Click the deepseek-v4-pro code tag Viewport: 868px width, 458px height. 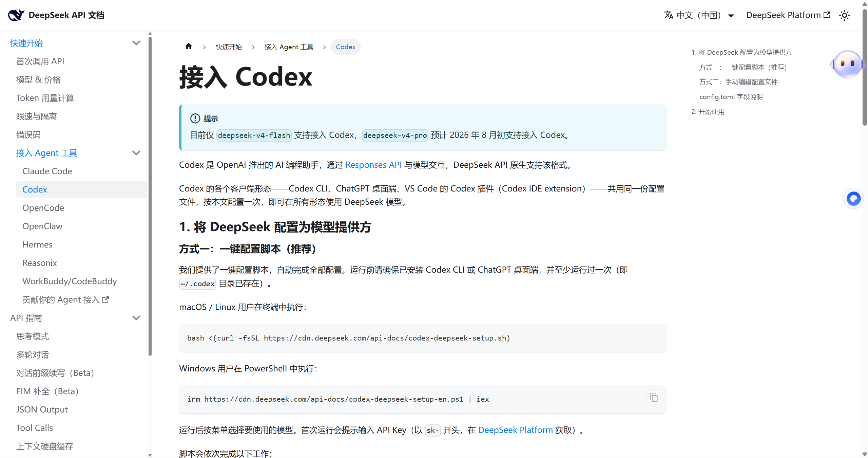(395, 135)
